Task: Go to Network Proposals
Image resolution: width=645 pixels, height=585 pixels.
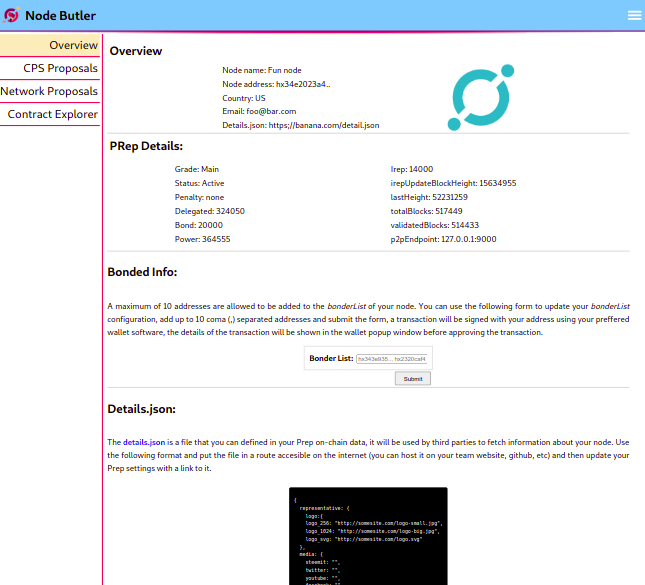Action: (x=50, y=91)
